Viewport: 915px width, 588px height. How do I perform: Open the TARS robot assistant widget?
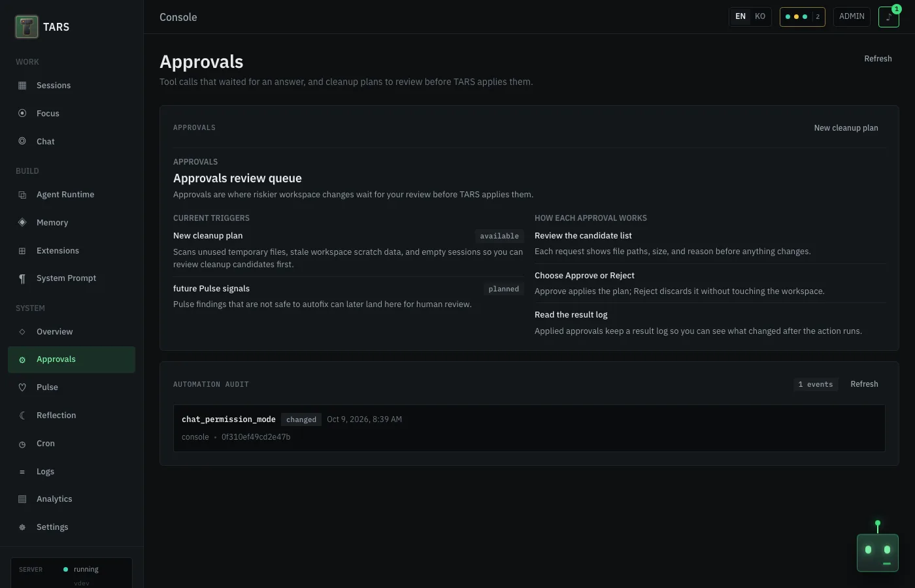tap(878, 553)
